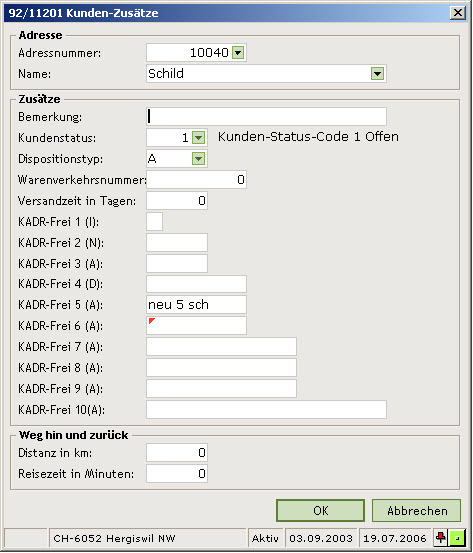Click the green square status bar icon

[x=457, y=538]
